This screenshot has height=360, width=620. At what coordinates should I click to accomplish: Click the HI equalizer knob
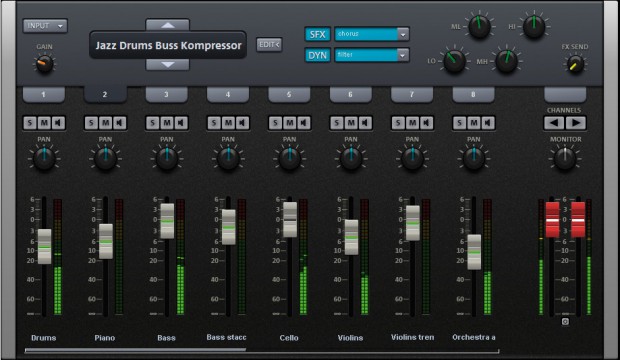click(534, 27)
